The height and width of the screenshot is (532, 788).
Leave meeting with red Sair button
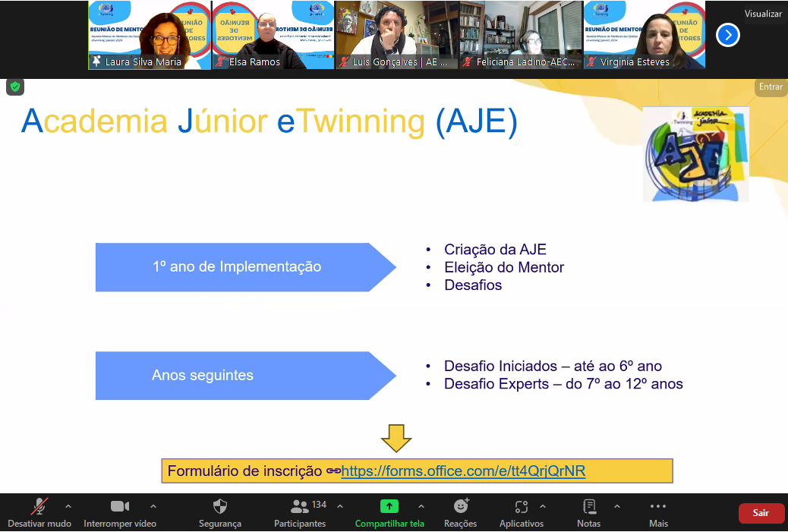[x=761, y=513]
